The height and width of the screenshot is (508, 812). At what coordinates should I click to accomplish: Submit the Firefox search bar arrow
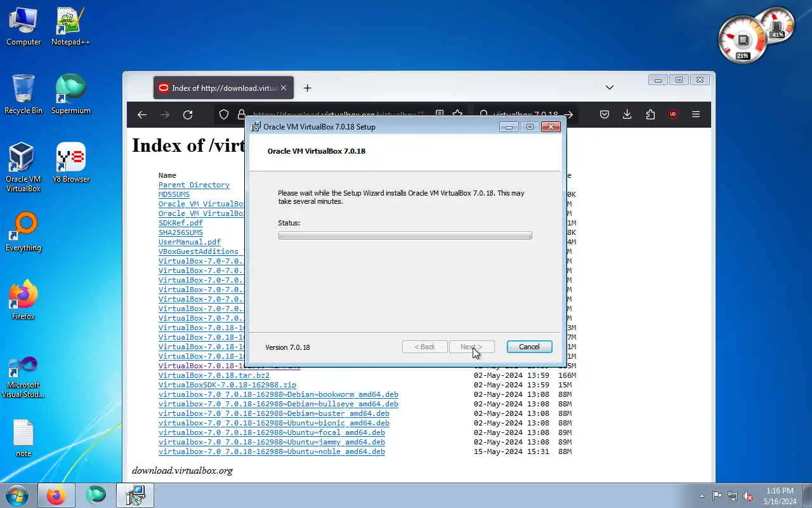point(568,114)
